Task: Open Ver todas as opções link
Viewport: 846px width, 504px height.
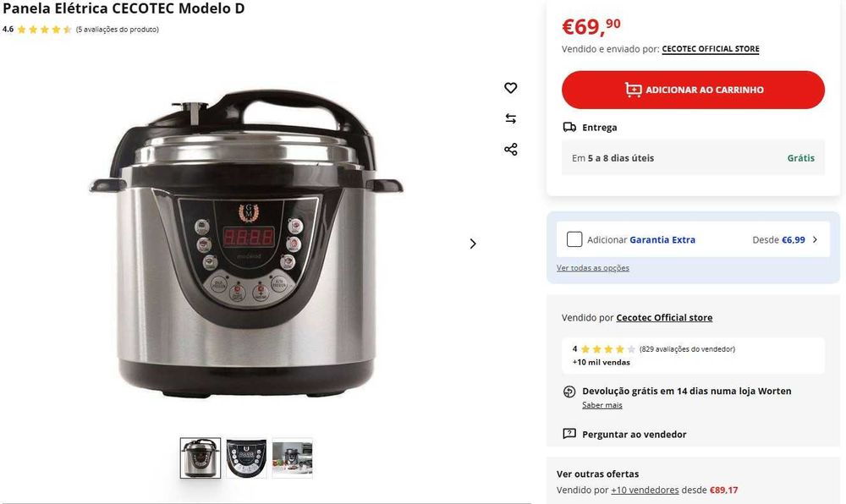Action: (x=592, y=268)
